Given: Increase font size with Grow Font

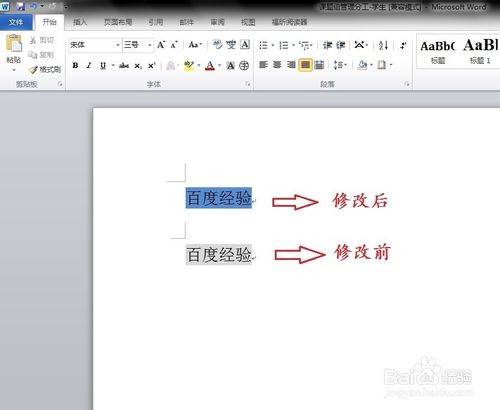Looking at the screenshot, I should pos(161,45).
